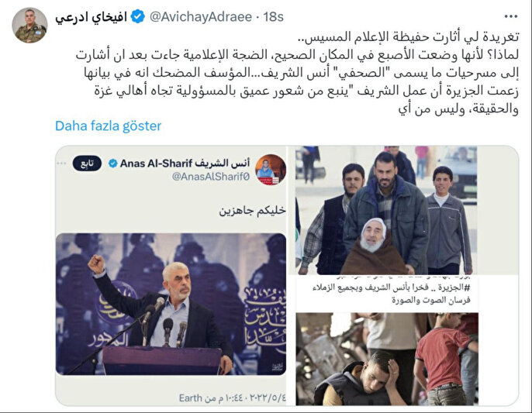Click the Anas Al-Sharif name in embedded tweet
Viewport: 532px width, 413px height.
point(185,163)
